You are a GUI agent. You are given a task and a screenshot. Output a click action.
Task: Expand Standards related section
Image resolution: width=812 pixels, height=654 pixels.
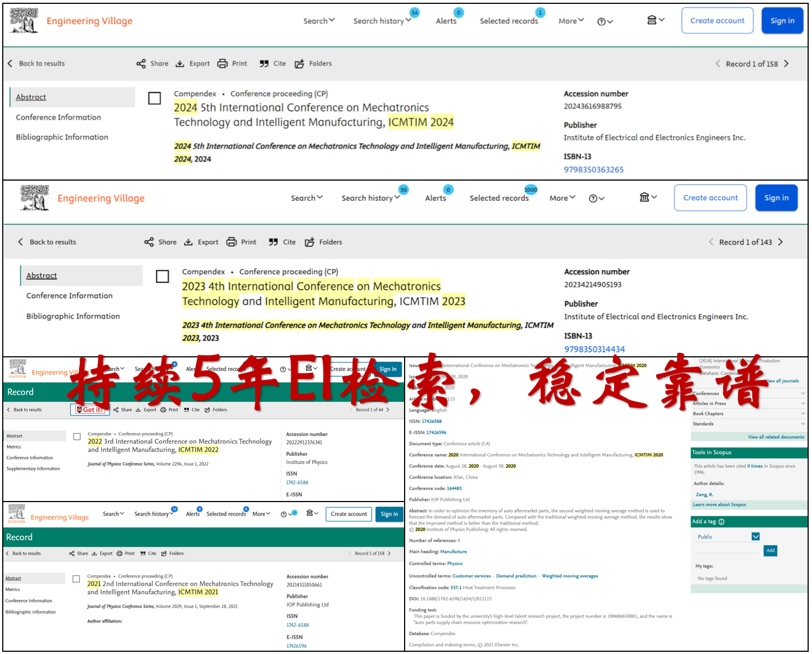(x=749, y=424)
